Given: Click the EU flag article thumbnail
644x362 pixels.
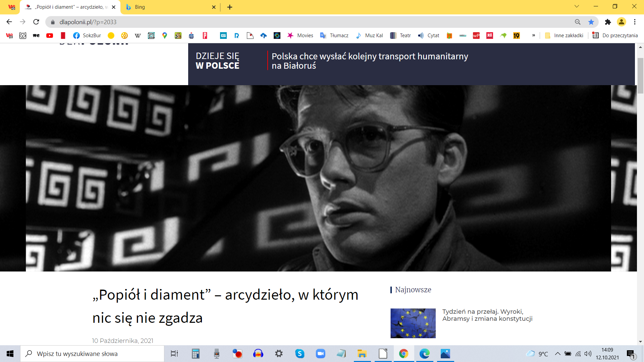Looking at the screenshot, I should coord(413,323).
